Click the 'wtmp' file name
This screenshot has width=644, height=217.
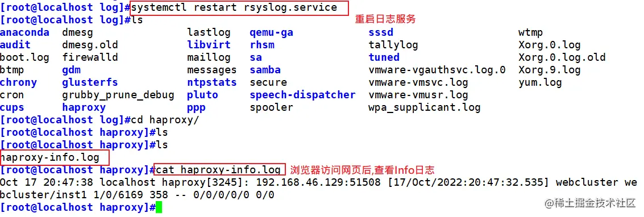531,32
